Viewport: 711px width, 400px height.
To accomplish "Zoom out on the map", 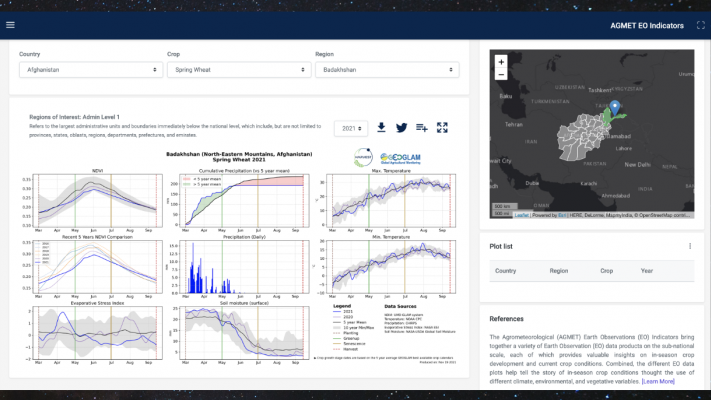I will [x=501, y=75].
